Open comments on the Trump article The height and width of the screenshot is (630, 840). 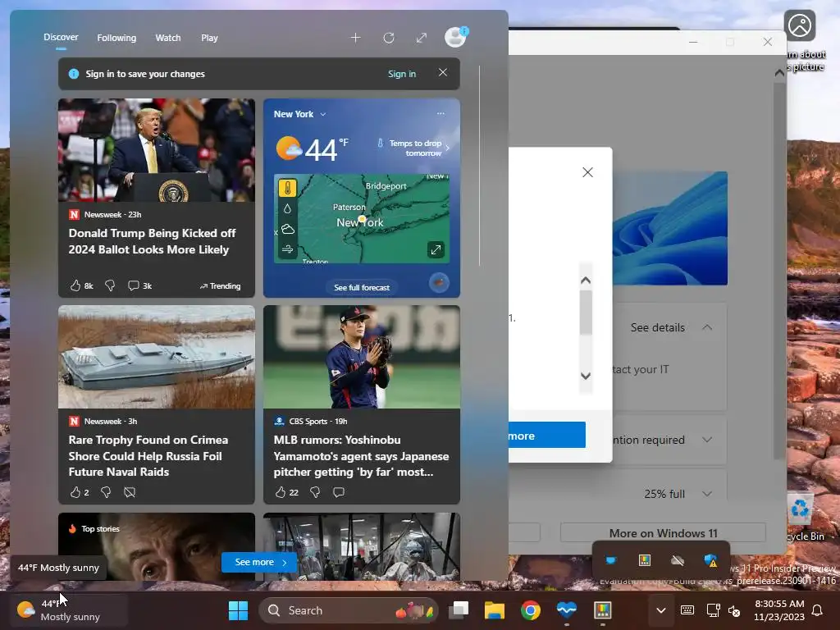click(139, 286)
